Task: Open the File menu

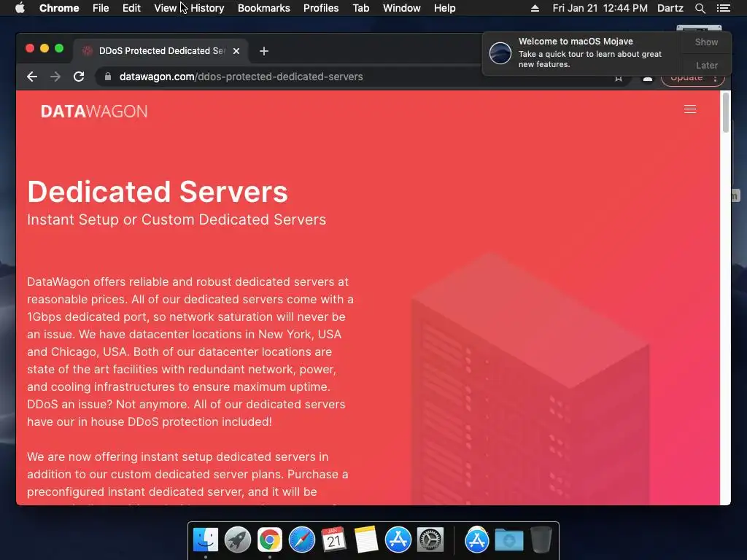Action: (101, 8)
